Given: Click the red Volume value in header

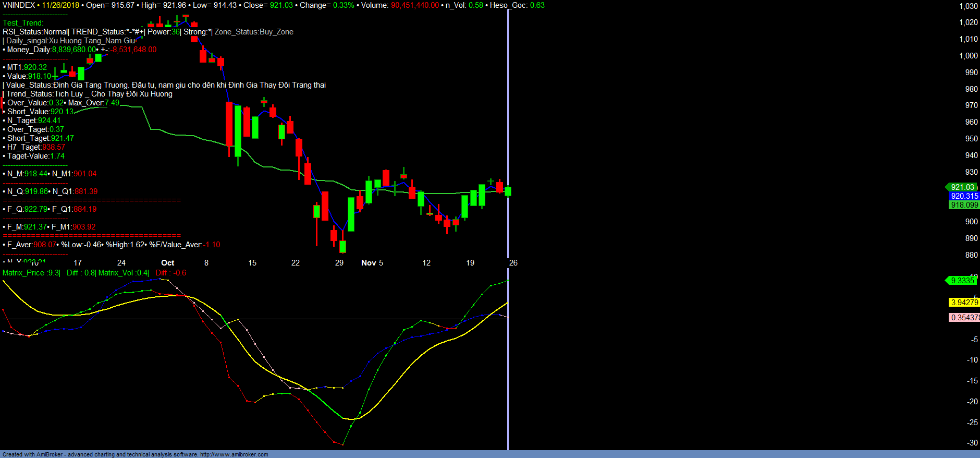Looking at the screenshot, I should click(x=415, y=5).
